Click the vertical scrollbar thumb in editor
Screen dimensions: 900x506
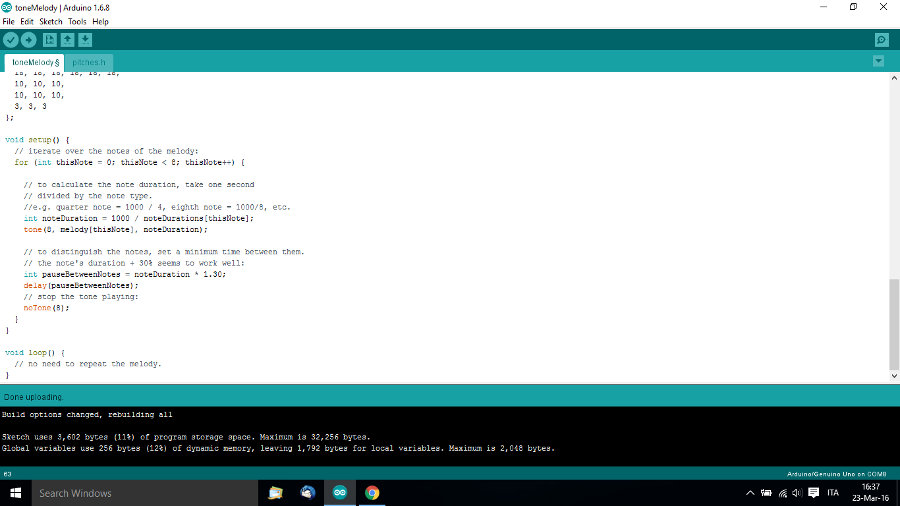click(894, 324)
